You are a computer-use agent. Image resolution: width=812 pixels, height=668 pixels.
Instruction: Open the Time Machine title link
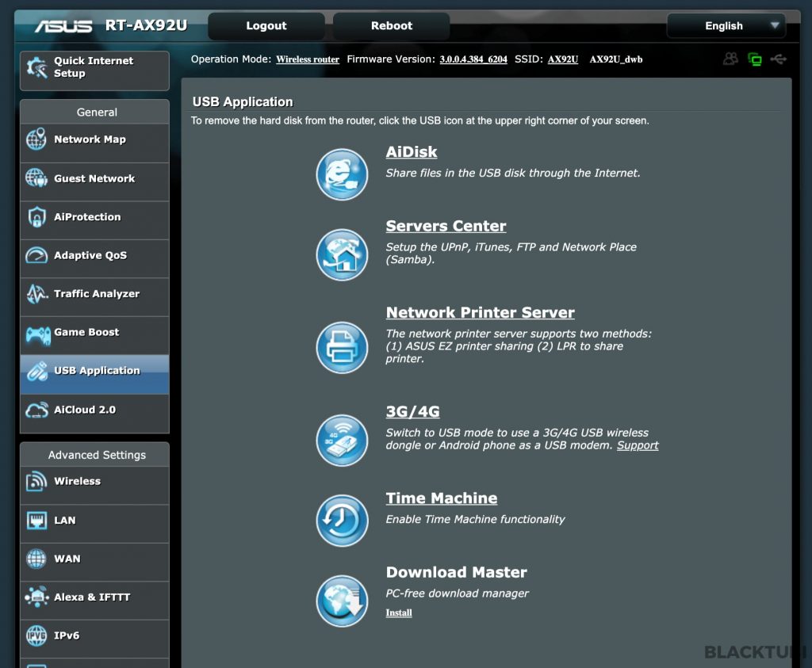(441, 498)
